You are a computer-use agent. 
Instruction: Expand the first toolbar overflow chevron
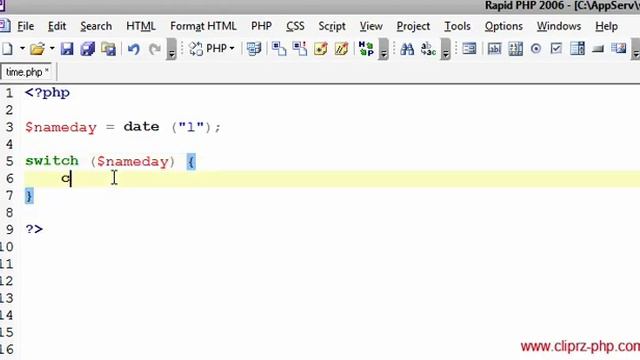pyautogui.click(x=171, y=49)
